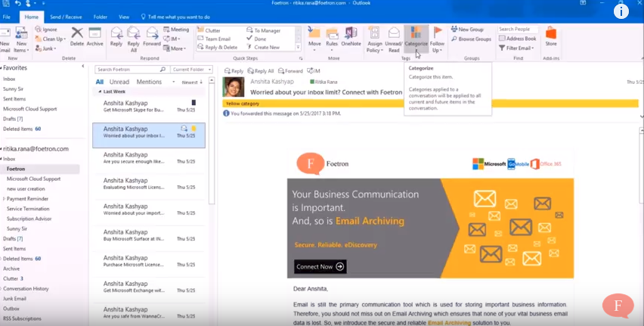Open the Clean Up menu
The image size is (644, 326).
coord(50,39)
